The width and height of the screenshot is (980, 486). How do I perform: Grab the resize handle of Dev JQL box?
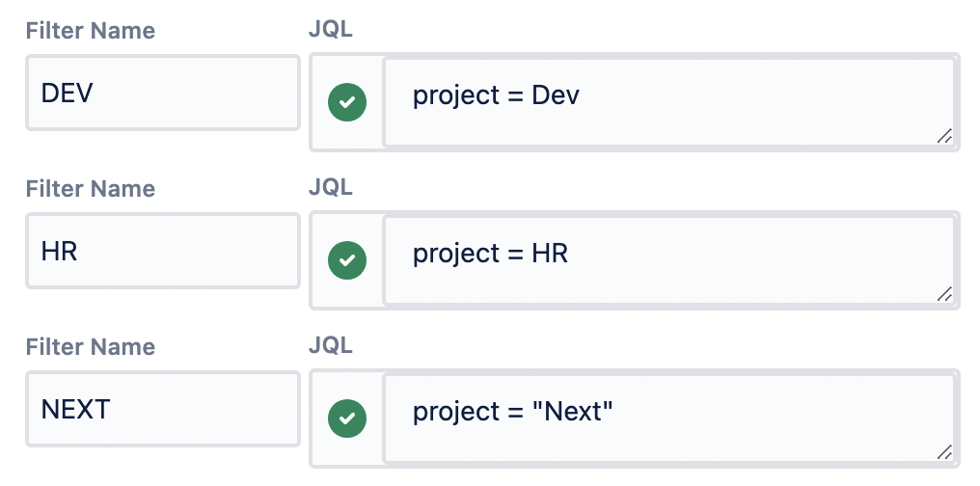point(945,137)
